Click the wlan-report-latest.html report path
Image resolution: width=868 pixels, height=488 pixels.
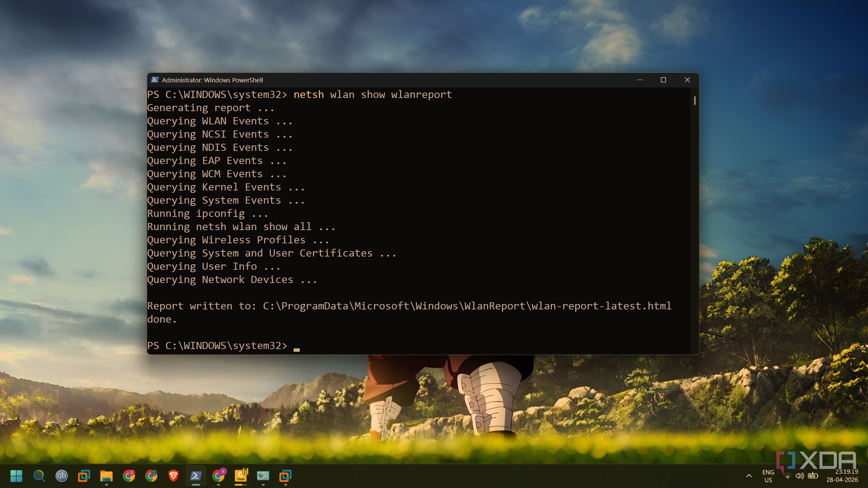click(x=467, y=306)
